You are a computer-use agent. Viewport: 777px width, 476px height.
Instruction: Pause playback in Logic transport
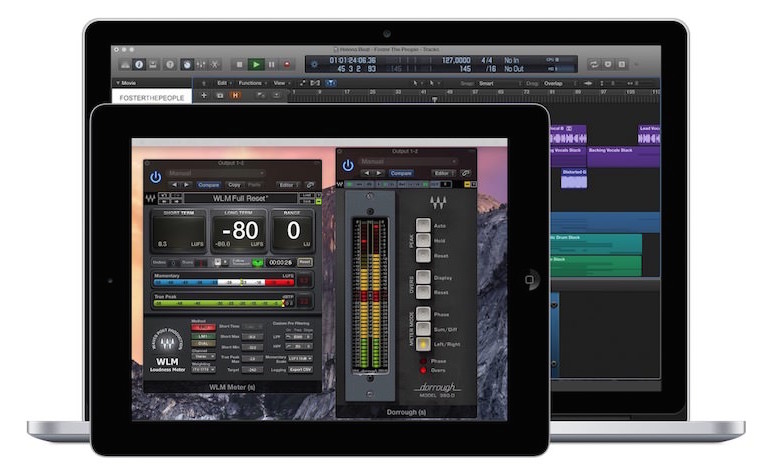[272, 64]
